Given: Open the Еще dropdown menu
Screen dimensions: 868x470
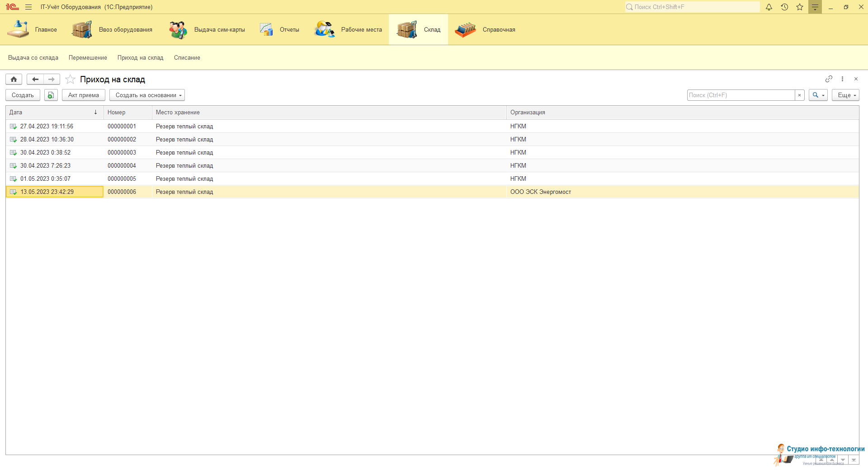Looking at the screenshot, I should [845, 95].
